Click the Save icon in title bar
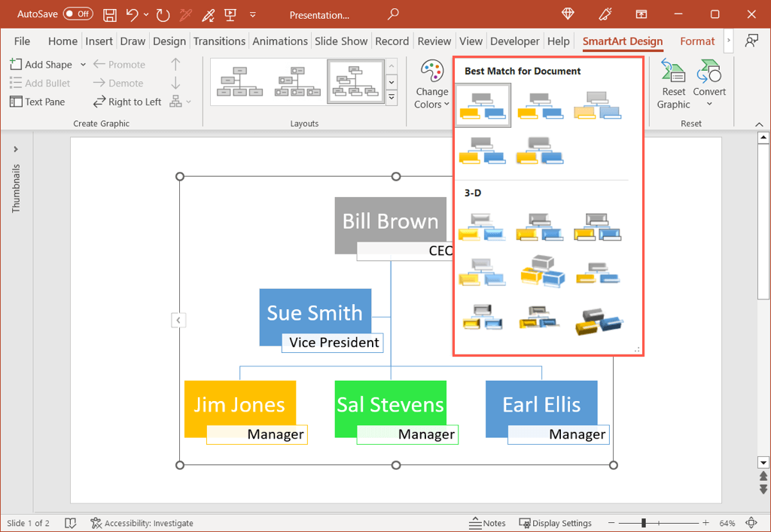The height and width of the screenshot is (532, 771). click(110, 14)
